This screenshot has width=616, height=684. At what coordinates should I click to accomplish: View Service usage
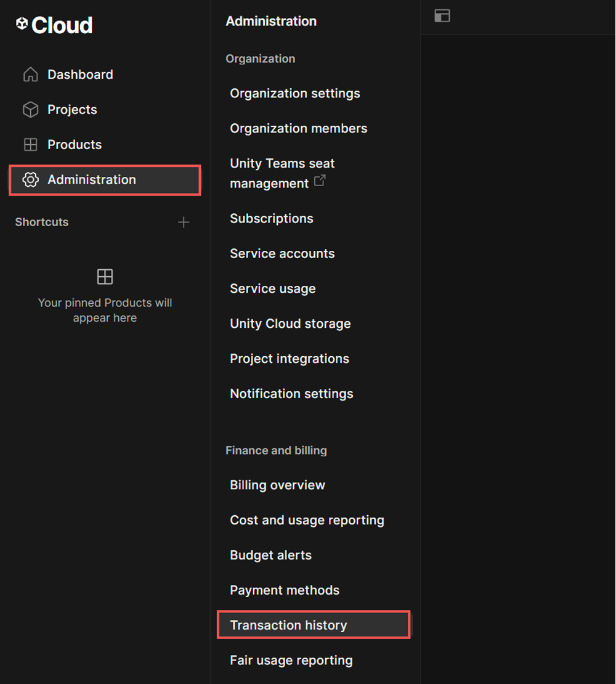point(273,288)
